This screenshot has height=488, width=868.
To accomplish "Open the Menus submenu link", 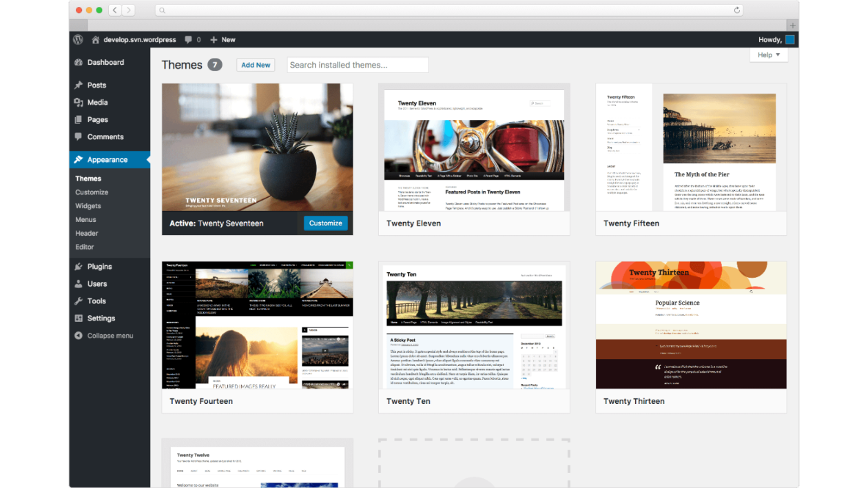I will tap(85, 220).
